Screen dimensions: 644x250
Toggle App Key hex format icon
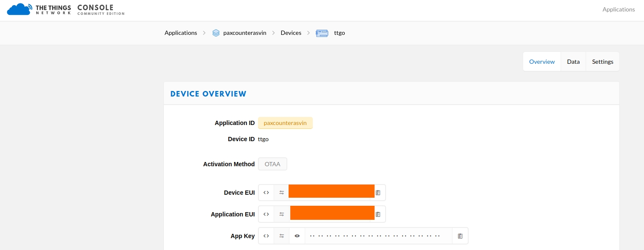266,236
